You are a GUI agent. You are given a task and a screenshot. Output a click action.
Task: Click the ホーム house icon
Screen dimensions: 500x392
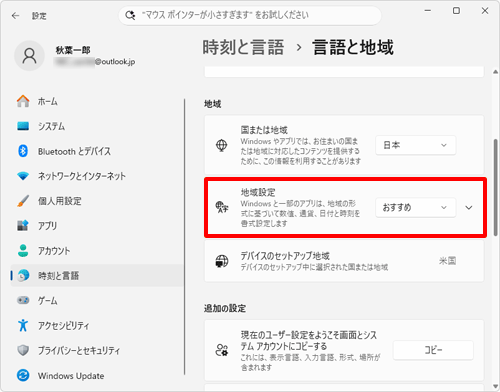coord(23,101)
